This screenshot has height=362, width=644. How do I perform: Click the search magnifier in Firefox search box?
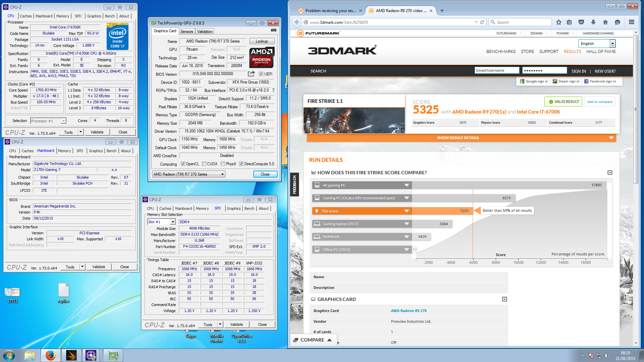(x=493, y=22)
